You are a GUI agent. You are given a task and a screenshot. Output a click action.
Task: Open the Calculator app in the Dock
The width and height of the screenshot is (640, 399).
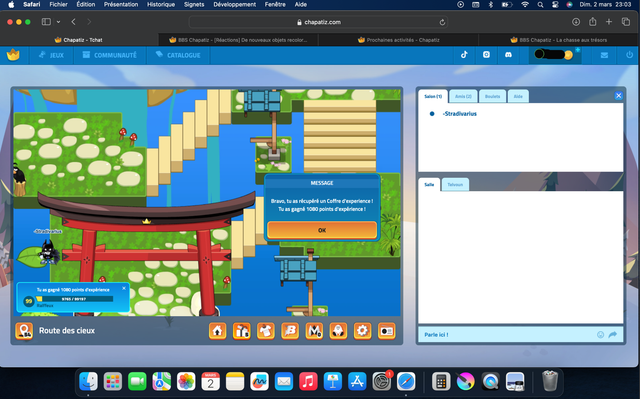[x=441, y=382]
